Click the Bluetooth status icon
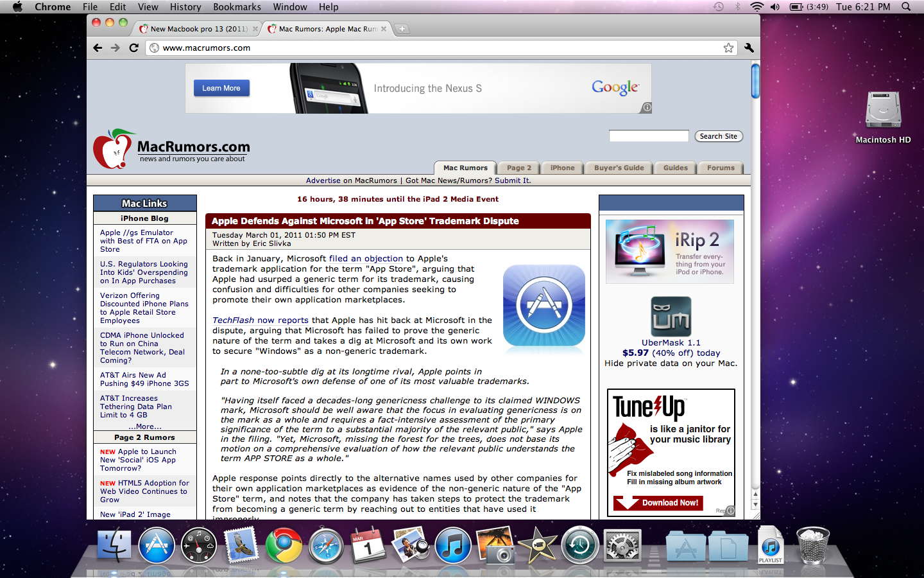This screenshot has width=924, height=578. point(737,7)
